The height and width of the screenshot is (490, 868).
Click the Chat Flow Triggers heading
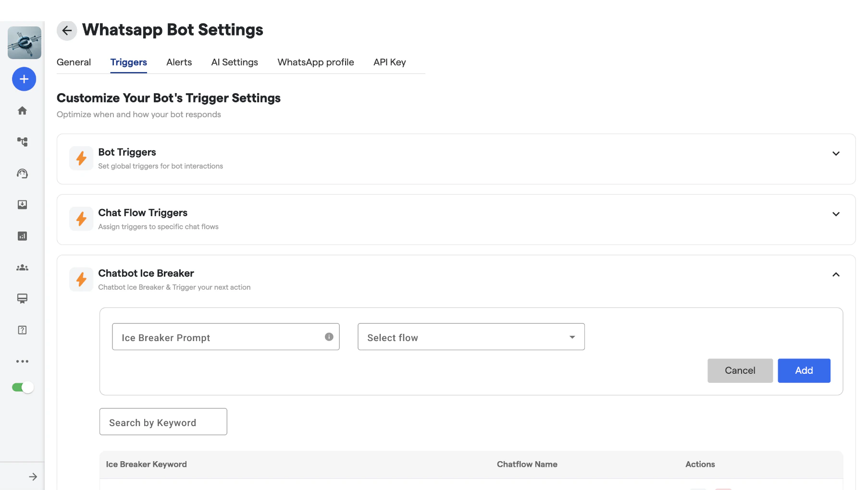(143, 213)
